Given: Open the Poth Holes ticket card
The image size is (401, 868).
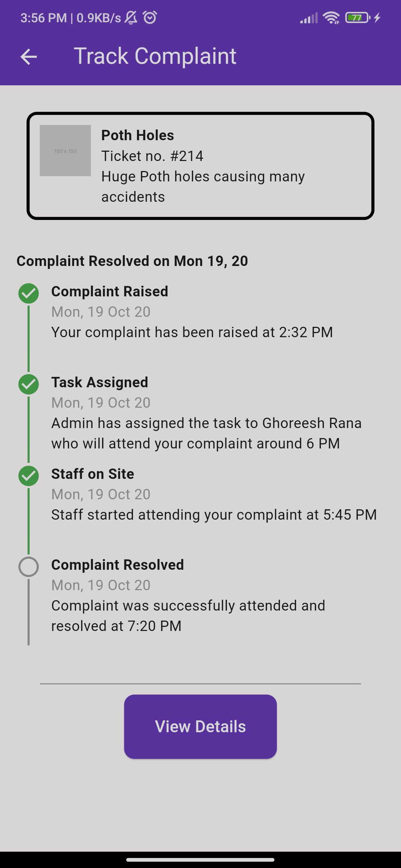Looking at the screenshot, I should 200,166.
